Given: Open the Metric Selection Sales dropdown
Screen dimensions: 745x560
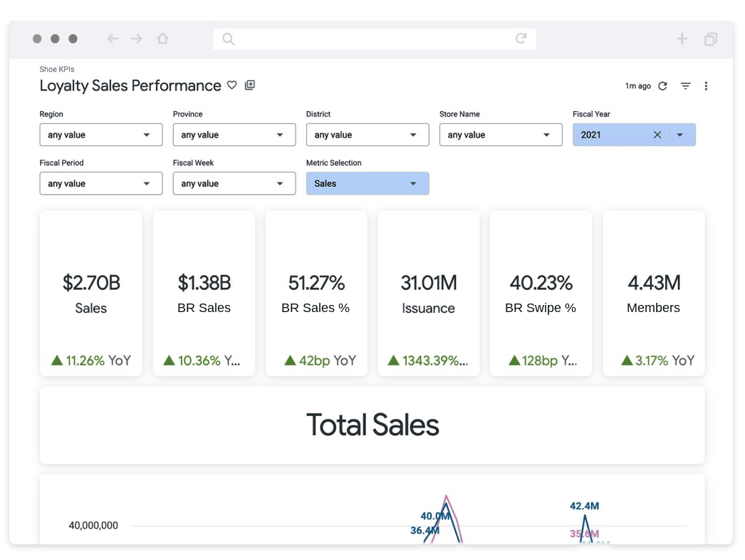Looking at the screenshot, I should [x=368, y=184].
